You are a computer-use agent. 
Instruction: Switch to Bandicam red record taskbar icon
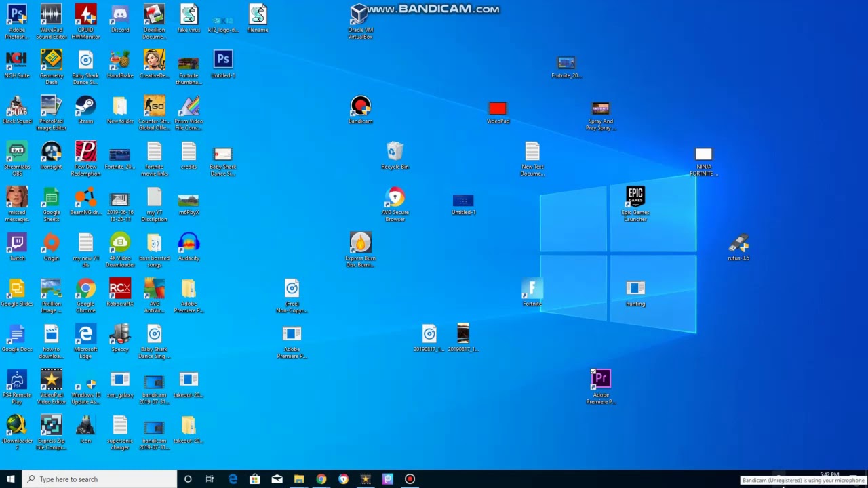click(x=410, y=479)
